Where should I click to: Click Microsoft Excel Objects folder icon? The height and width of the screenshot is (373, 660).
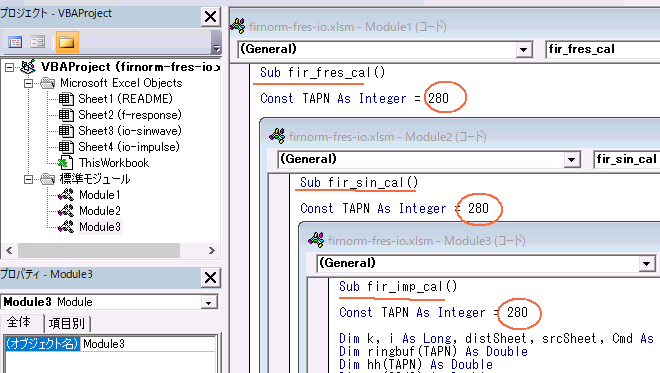tap(48, 83)
